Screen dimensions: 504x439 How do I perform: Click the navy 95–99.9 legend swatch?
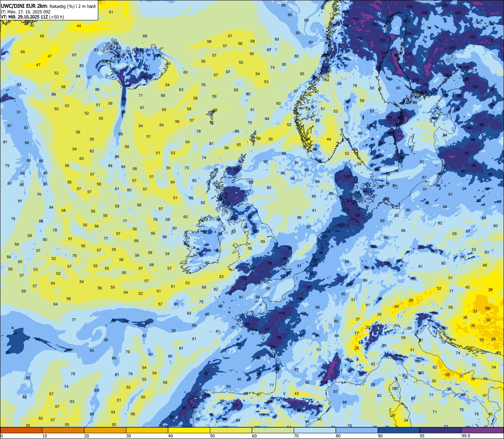click(441, 430)
